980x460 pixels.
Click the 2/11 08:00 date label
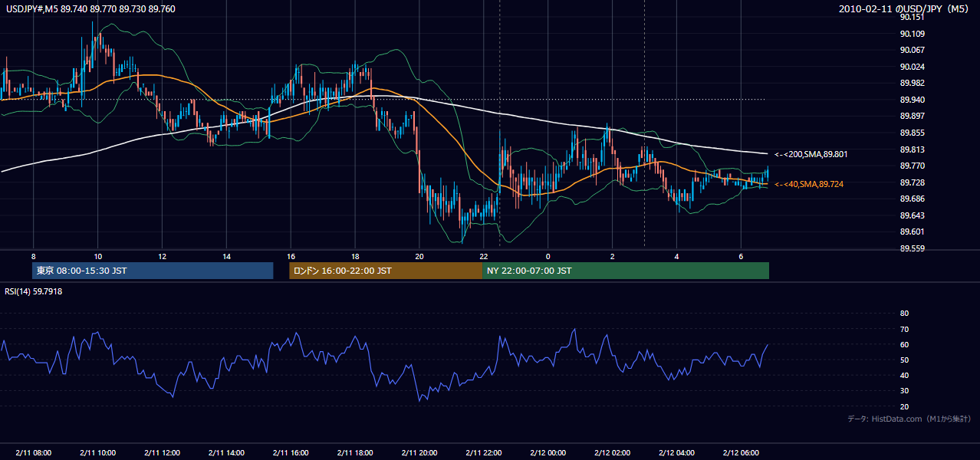click(33, 453)
